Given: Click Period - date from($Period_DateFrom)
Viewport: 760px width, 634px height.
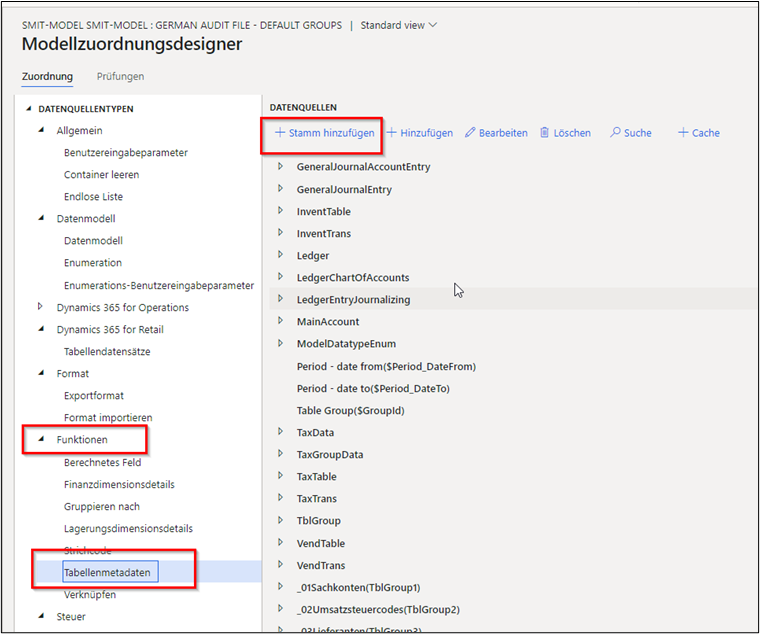Looking at the screenshot, I should tap(386, 366).
